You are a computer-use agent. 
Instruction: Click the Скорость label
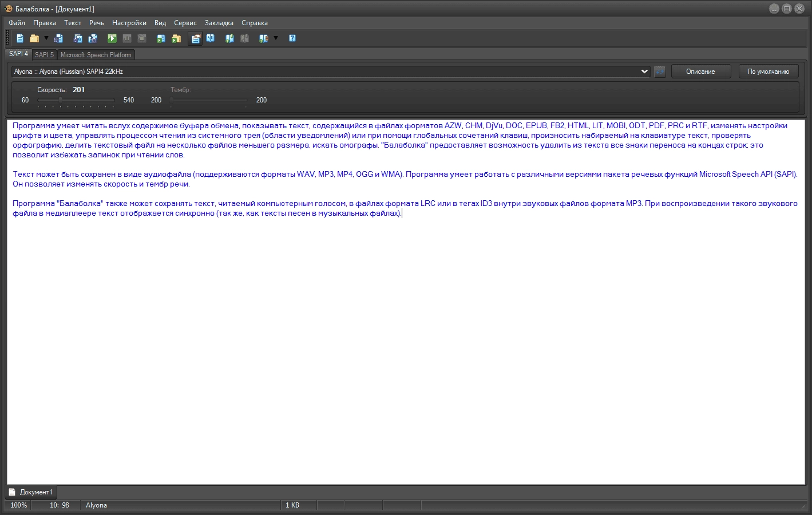[x=52, y=90]
